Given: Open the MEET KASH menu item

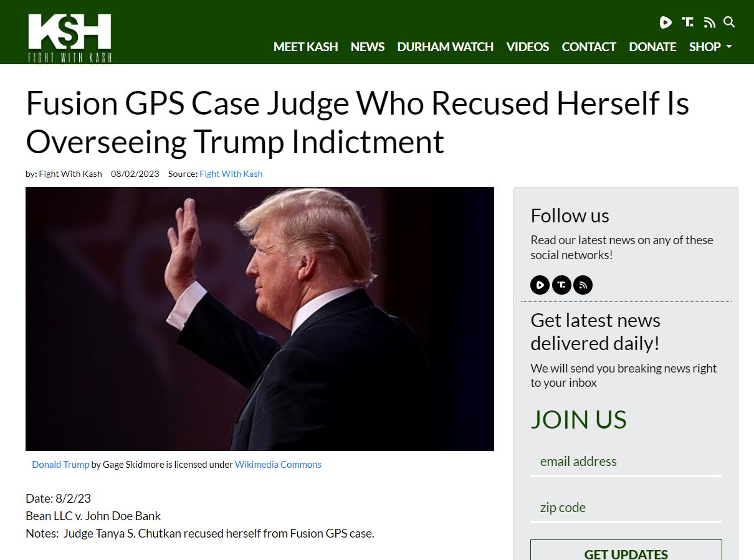Looking at the screenshot, I should point(306,47).
